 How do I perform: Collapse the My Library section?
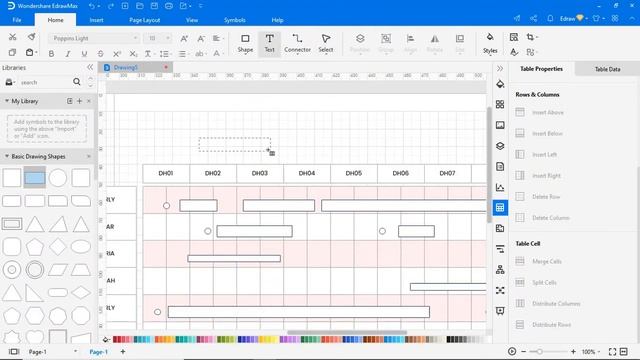point(7,101)
